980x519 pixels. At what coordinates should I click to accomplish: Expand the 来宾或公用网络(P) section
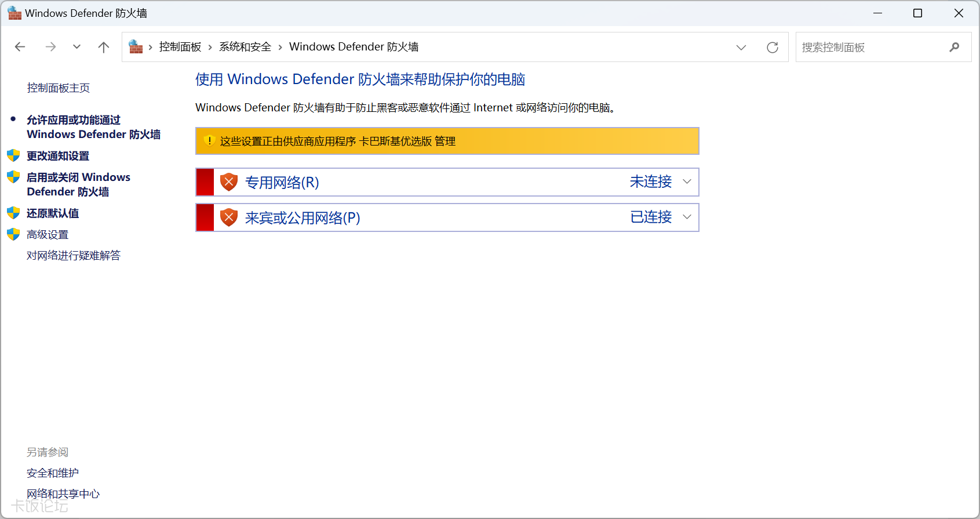click(687, 217)
